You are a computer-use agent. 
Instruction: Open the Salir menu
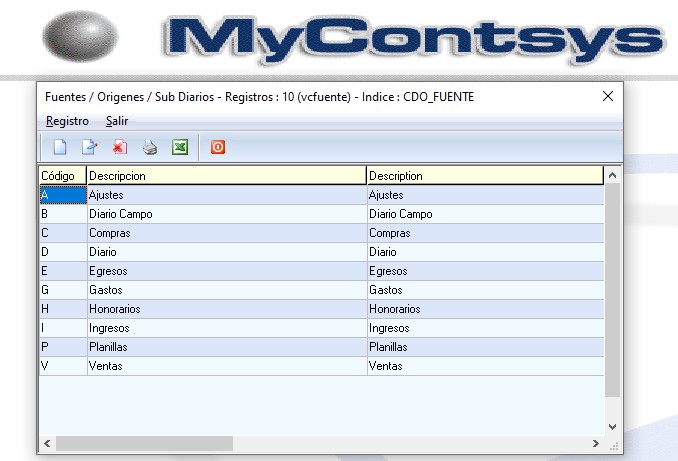click(117, 121)
